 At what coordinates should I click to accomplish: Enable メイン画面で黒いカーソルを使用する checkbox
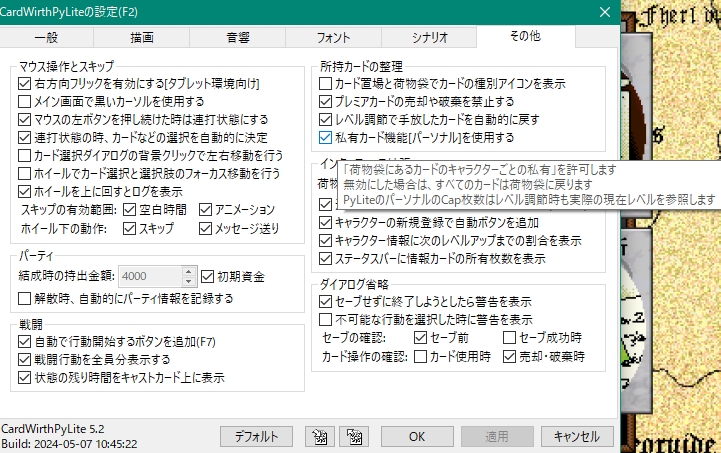(25, 101)
